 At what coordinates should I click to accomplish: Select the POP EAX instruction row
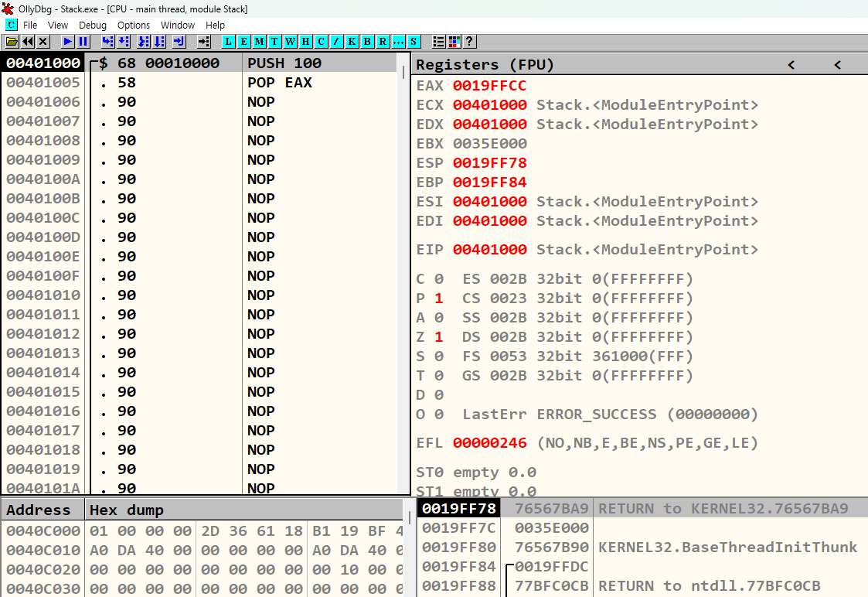280,83
